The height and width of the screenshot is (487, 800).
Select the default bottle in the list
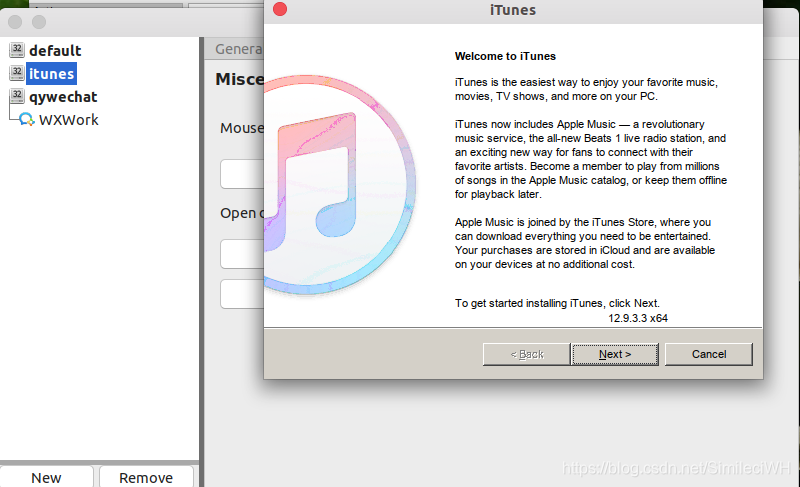tap(55, 50)
